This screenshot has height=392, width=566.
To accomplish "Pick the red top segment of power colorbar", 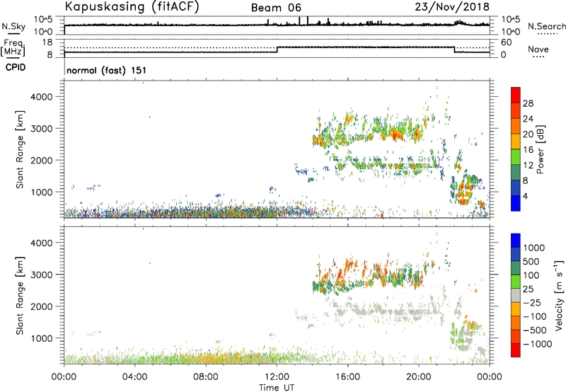I will click(516, 96).
